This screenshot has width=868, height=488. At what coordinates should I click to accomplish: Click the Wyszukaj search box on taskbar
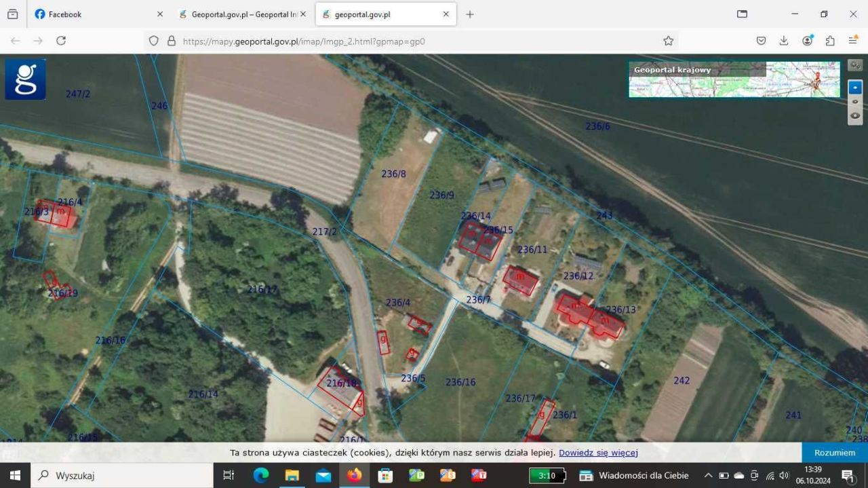pyautogui.click(x=122, y=475)
